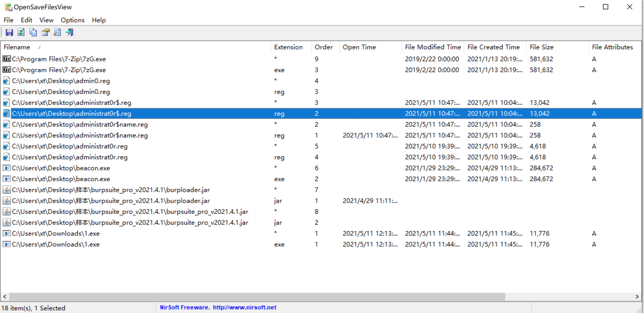Click the Refresh toolbar icon
Screen dimensions: 644x313
pyautogui.click(x=21, y=32)
